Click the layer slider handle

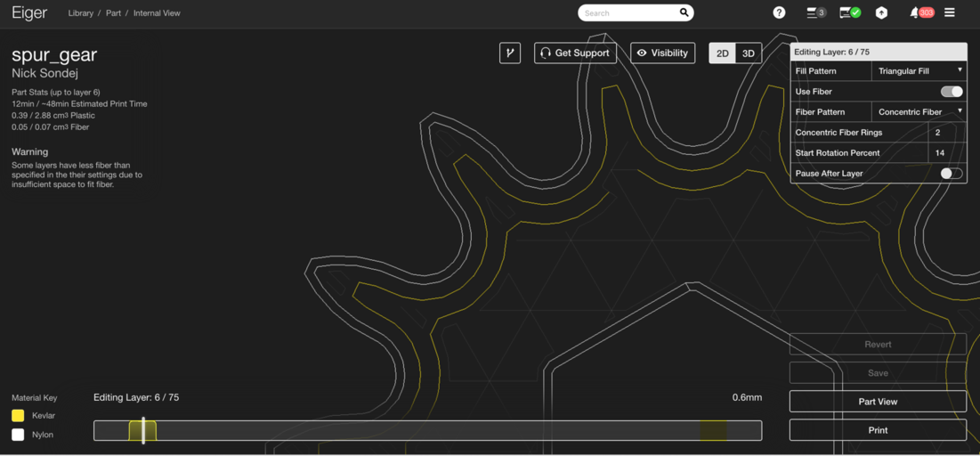pos(143,430)
